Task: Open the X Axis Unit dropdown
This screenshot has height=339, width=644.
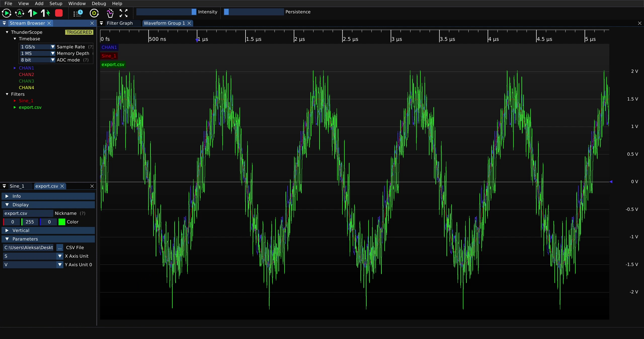Action: pyautogui.click(x=33, y=256)
